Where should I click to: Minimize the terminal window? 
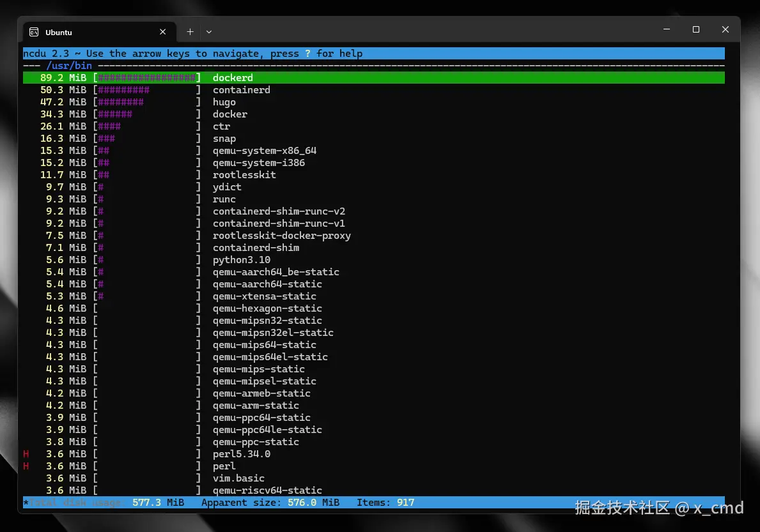coord(667,29)
